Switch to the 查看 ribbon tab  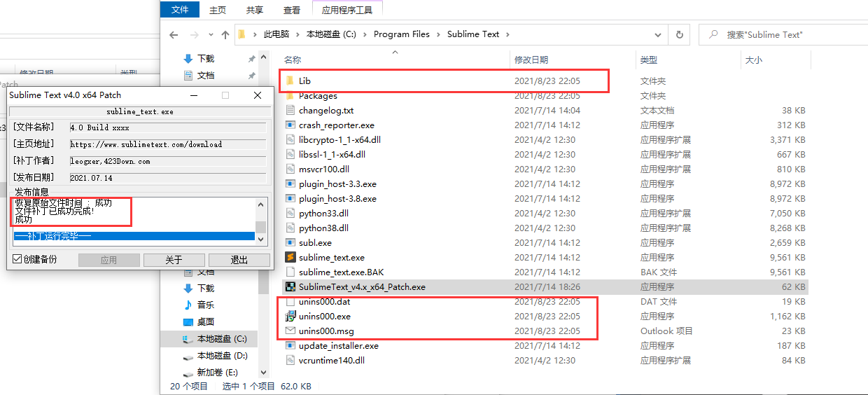pyautogui.click(x=292, y=10)
